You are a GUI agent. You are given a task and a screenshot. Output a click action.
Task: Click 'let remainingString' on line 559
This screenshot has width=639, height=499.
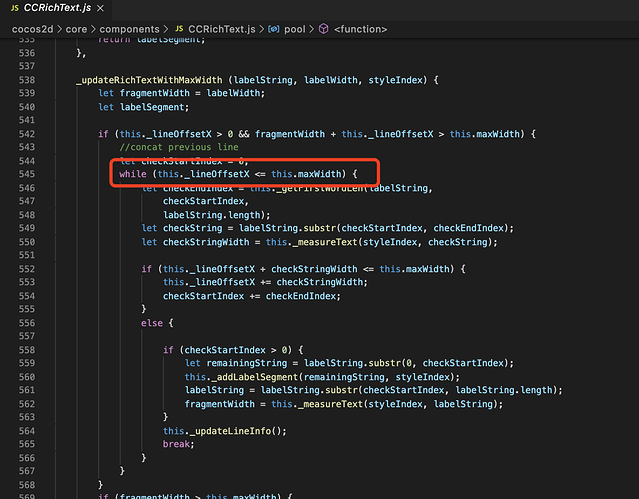(236, 363)
